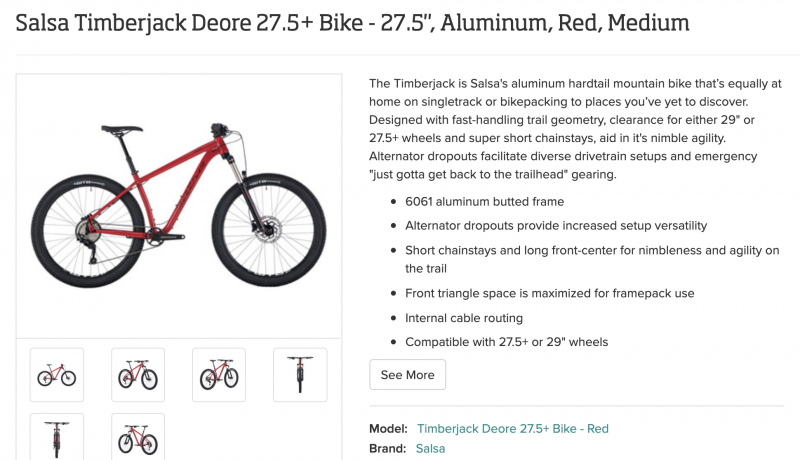Click the See More button
The height and width of the screenshot is (460, 800).
407,375
